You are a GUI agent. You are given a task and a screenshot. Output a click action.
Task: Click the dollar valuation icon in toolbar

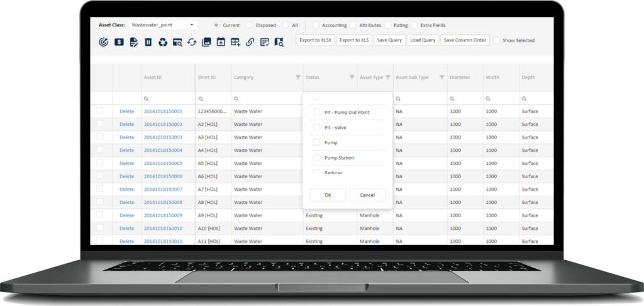[x=119, y=42]
